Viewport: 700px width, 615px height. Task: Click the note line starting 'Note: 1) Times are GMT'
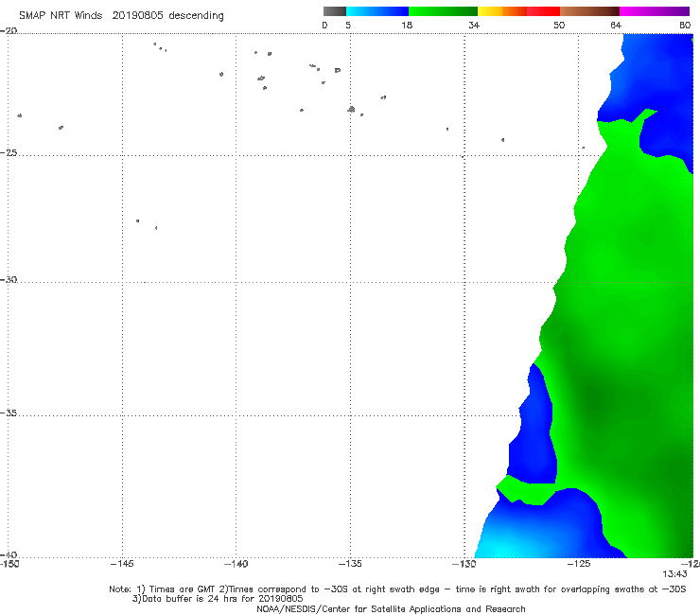[x=397, y=589]
